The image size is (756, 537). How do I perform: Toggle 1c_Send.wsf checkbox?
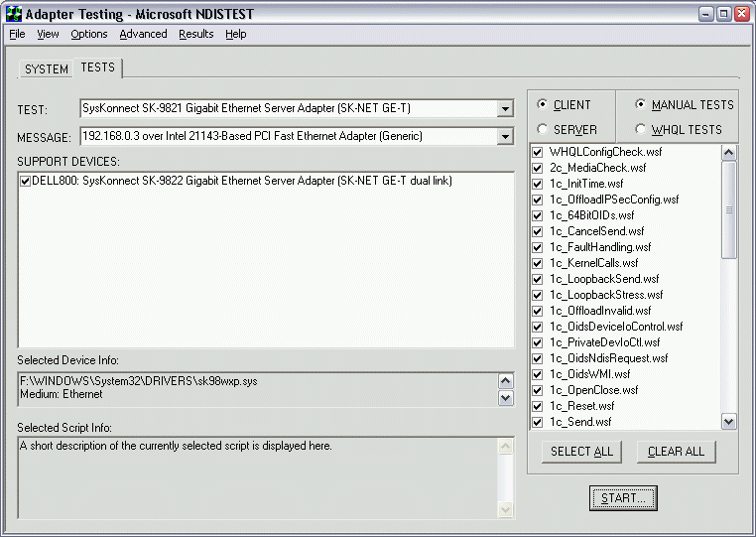point(537,423)
